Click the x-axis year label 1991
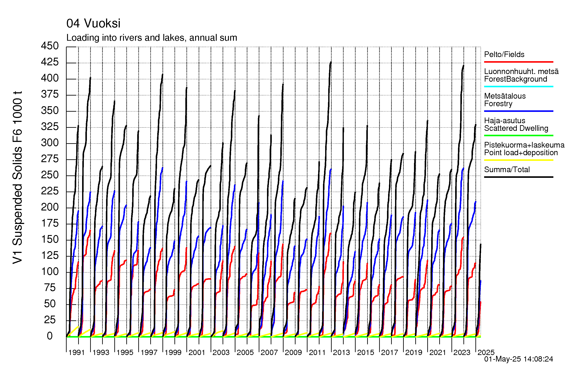The image size is (588, 370). tap(76, 352)
